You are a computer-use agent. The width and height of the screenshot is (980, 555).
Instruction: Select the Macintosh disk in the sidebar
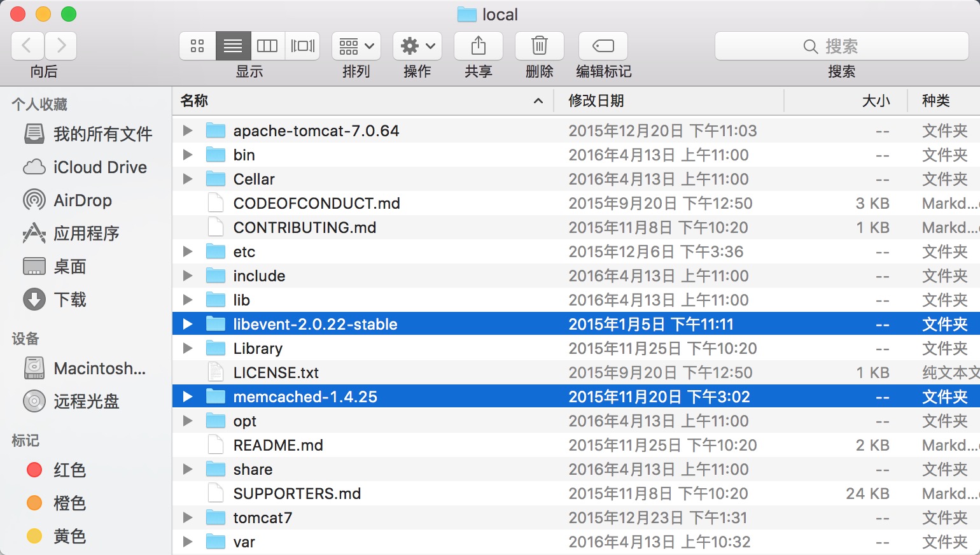[x=85, y=368]
